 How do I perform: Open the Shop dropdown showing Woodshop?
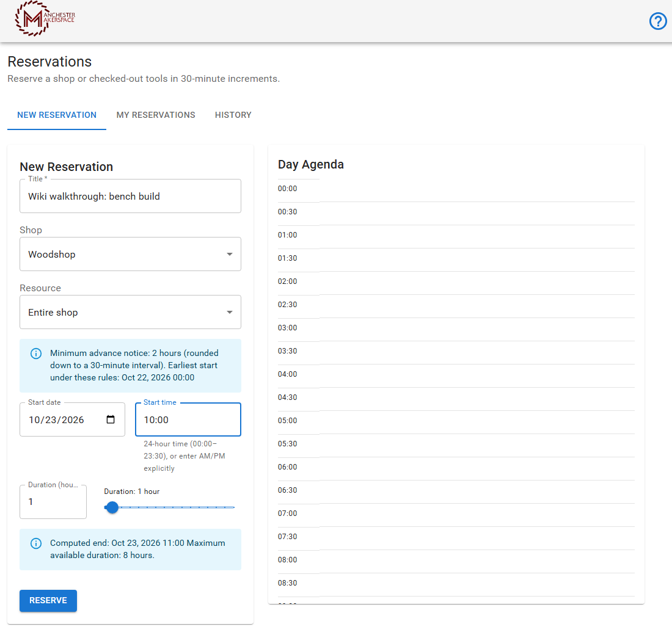tap(130, 254)
